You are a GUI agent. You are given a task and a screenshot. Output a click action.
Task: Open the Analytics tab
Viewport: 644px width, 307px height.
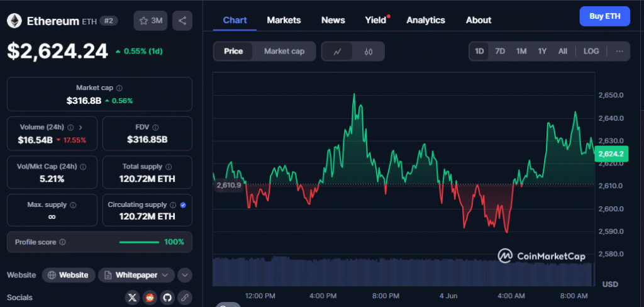point(426,20)
